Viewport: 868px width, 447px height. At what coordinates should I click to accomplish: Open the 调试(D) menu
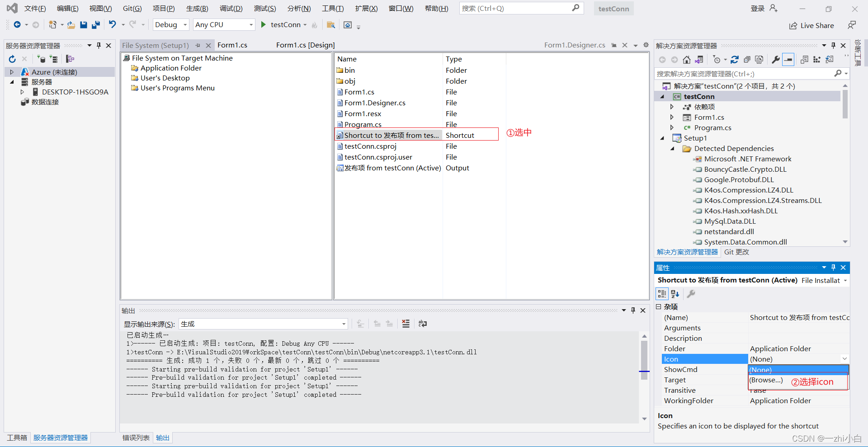(231, 9)
